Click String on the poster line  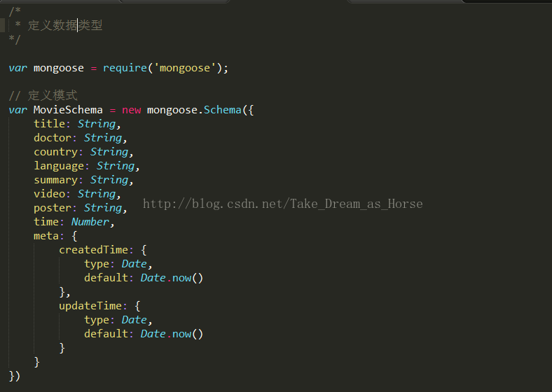point(103,208)
